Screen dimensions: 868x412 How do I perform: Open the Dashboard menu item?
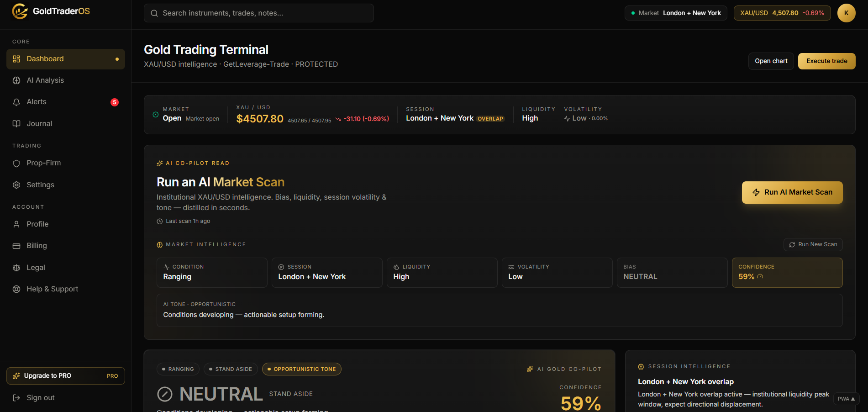[66, 59]
